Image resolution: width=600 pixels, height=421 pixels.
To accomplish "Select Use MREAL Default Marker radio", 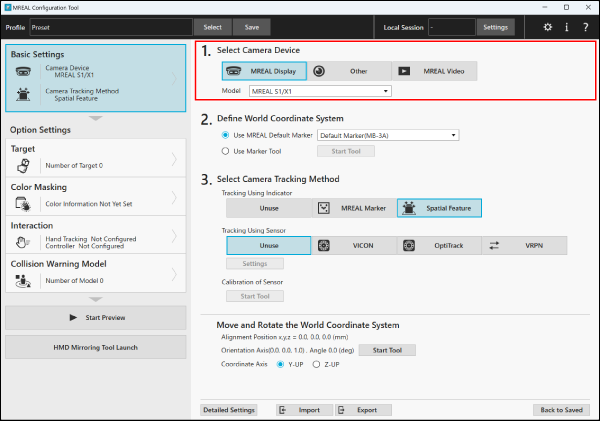I will click(225, 135).
